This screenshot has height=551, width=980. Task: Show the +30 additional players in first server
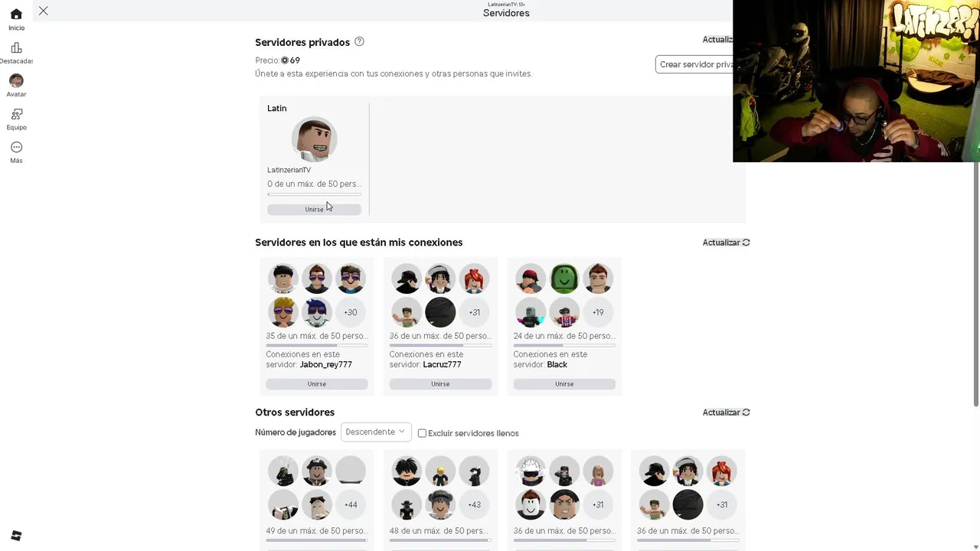(x=350, y=312)
